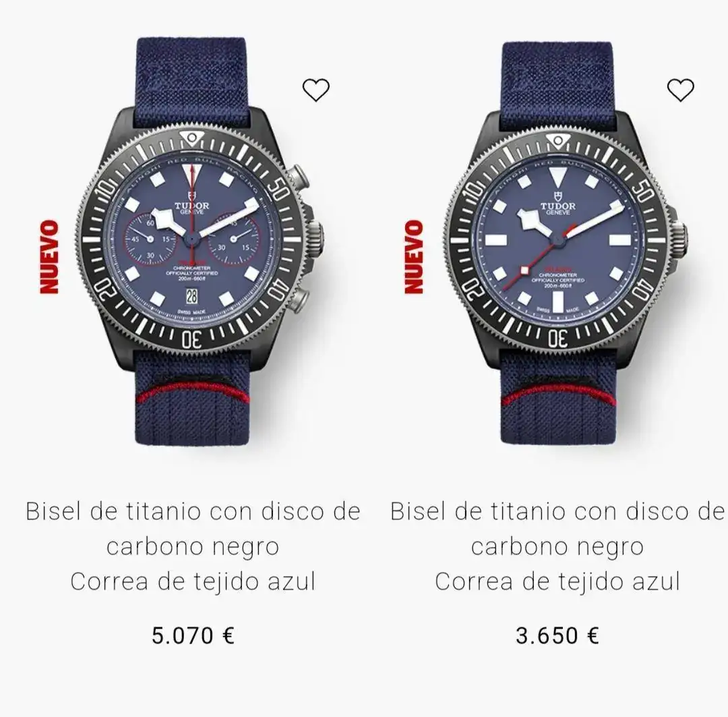Click the date window showing 28
This screenshot has height=717, width=728.
click(x=191, y=296)
